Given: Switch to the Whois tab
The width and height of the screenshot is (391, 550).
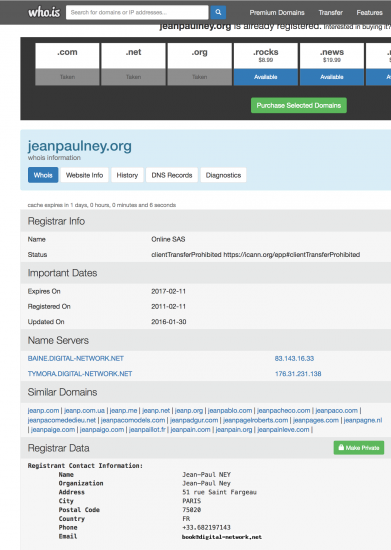Looking at the screenshot, I should pyautogui.click(x=43, y=175).
